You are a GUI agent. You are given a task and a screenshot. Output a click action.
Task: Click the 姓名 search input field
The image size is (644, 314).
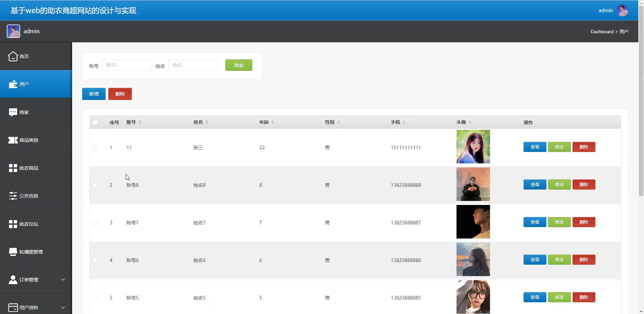point(194,65)
